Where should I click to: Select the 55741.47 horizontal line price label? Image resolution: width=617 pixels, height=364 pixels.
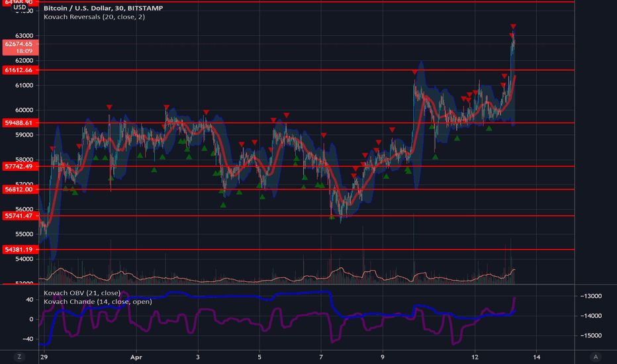(21, 216)
